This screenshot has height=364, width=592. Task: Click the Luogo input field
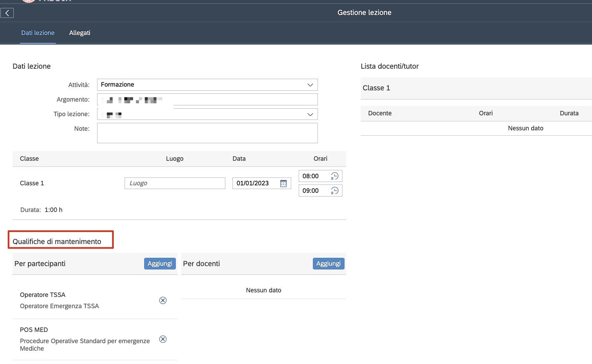(x=175, y=183)
